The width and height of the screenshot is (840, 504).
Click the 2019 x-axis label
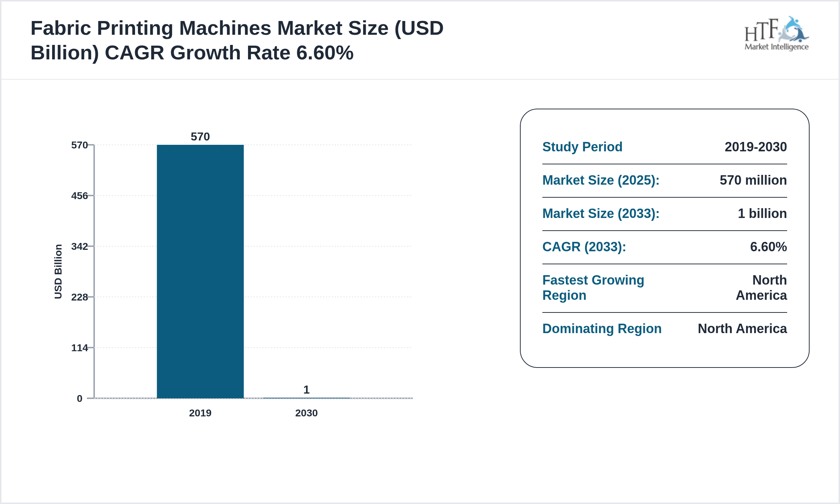200,413
